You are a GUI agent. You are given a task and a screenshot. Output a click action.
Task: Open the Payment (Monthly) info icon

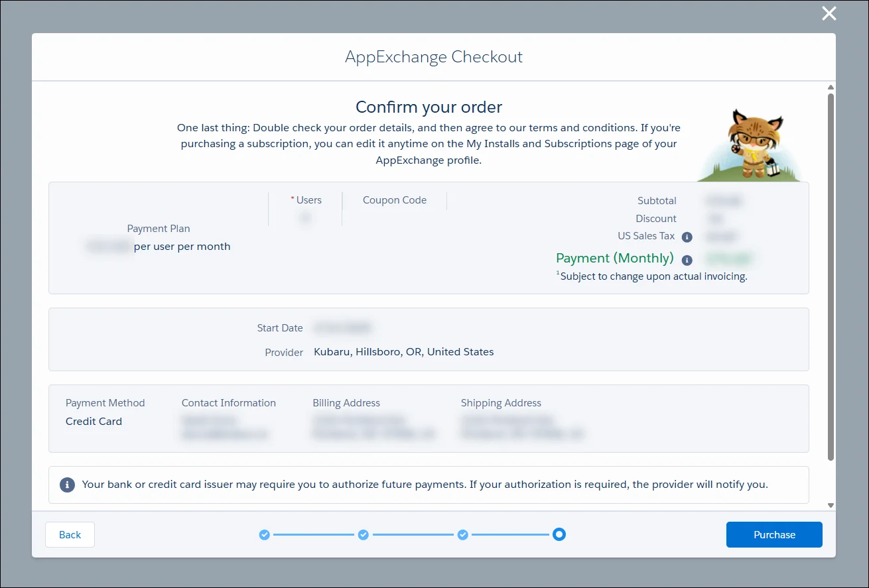[687, 260]
